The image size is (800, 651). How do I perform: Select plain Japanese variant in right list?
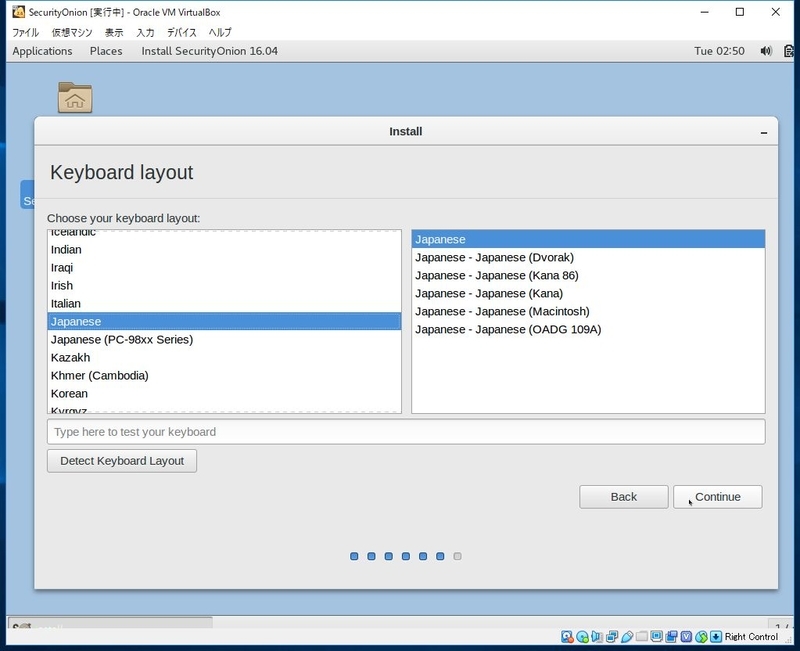pyautogui.click(x=588, y=239)
